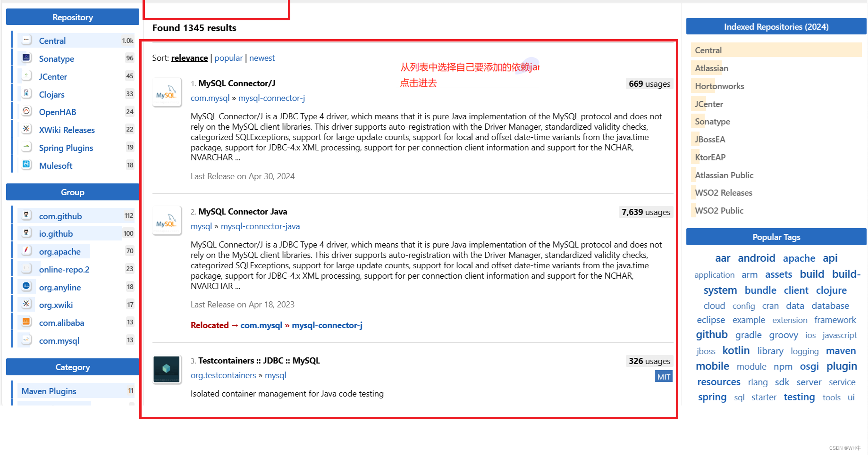This screenshot has height=455, width=868.
Task: Sort results by relevance
Action: [x=189, y=58]
